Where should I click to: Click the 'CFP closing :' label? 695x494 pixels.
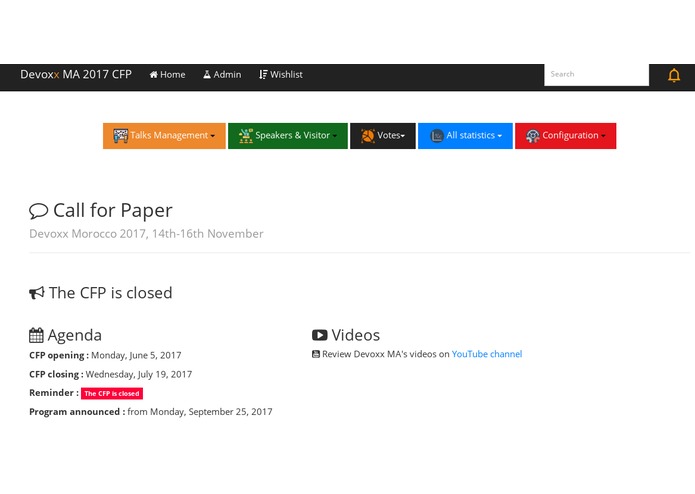coord(56,374)
